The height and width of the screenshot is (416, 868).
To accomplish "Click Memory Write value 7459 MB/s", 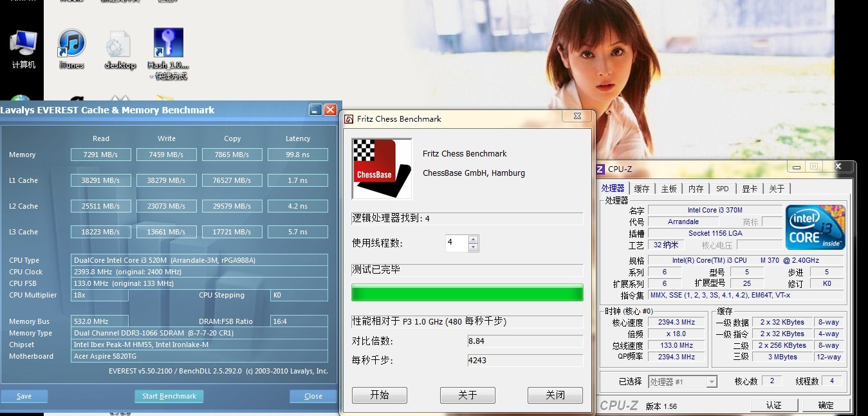I will point(167,155).
